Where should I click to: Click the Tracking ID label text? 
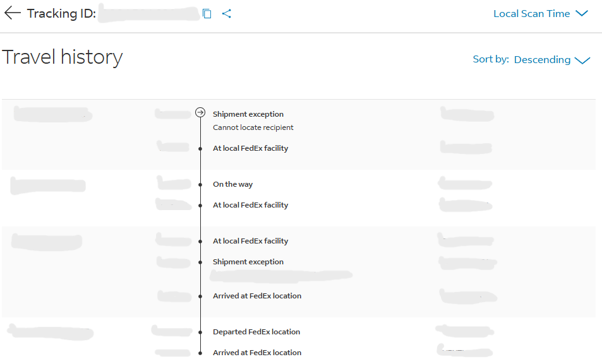[x=61, y=14]
